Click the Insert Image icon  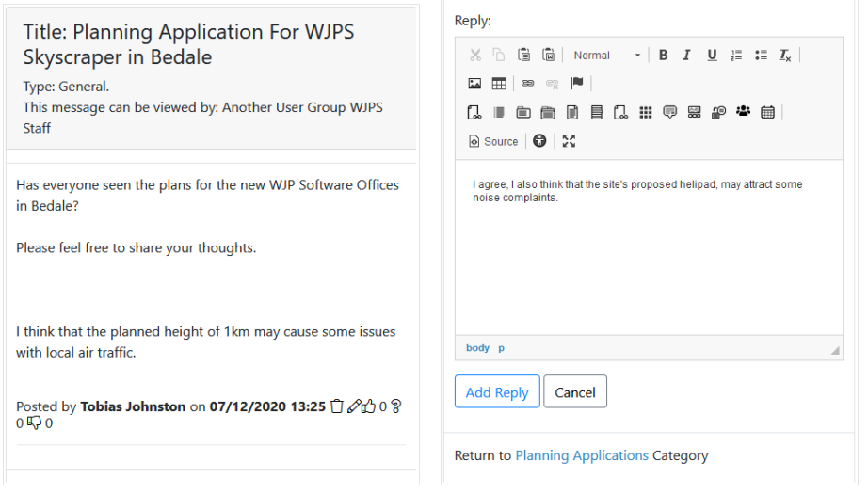(x=475, y=84)
